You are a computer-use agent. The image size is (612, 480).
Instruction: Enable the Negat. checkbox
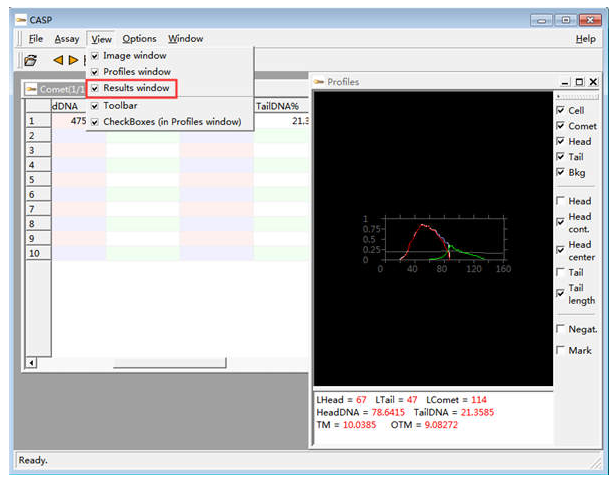pyautogui.click(x=560, y=329)
